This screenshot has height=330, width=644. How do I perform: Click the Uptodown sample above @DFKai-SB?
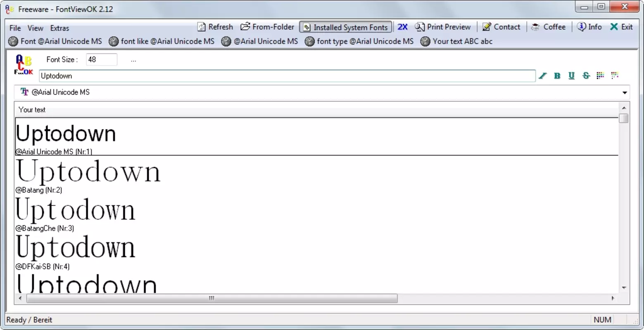(x=76, y=247)
